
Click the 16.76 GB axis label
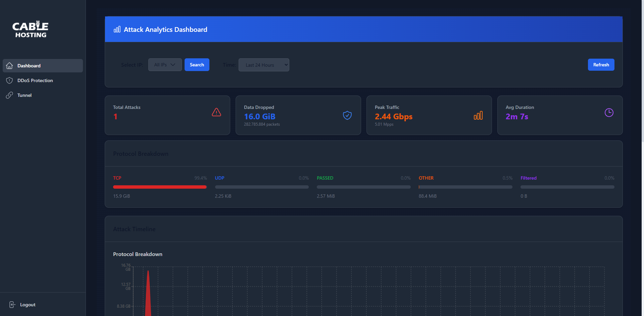(x=126, y=267)
